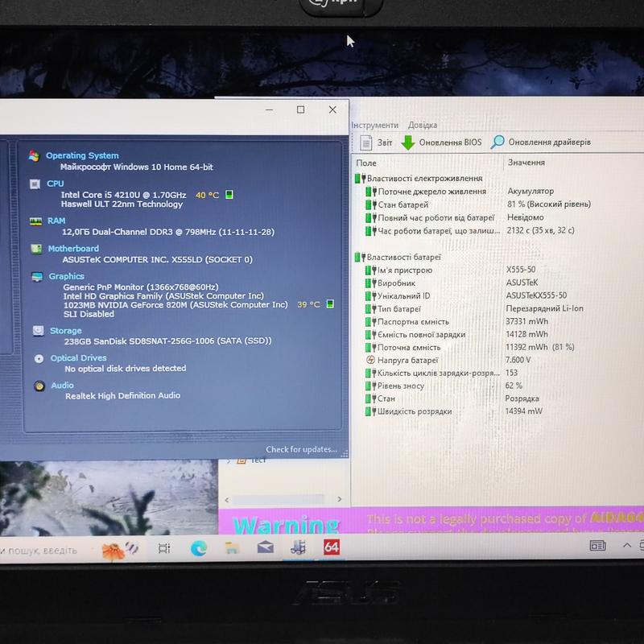Click the Поле column header
Viewport: 644px width, 644px height.
pyautogui.click(x=366, y=163)
